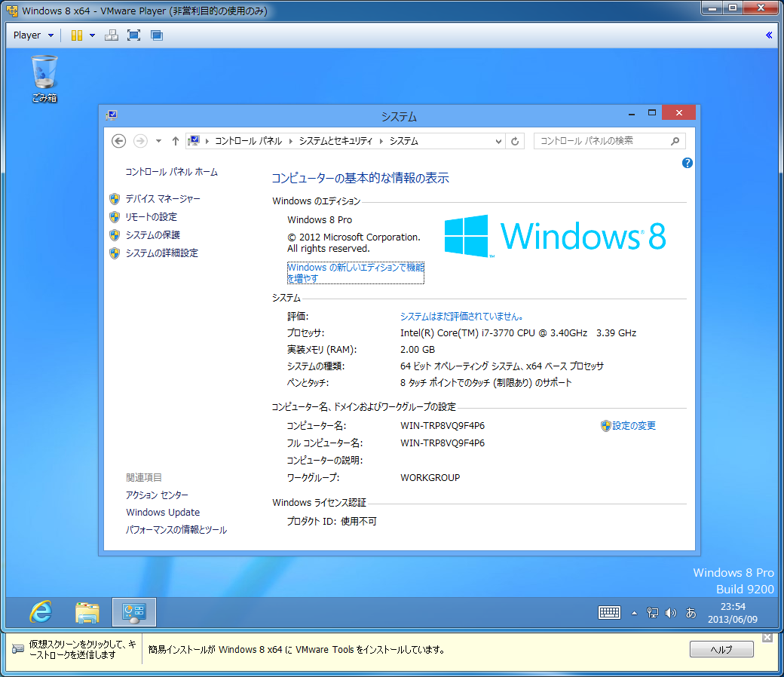Open the Player menu in VMware
784x677 pixels.
tap(33, 35)
